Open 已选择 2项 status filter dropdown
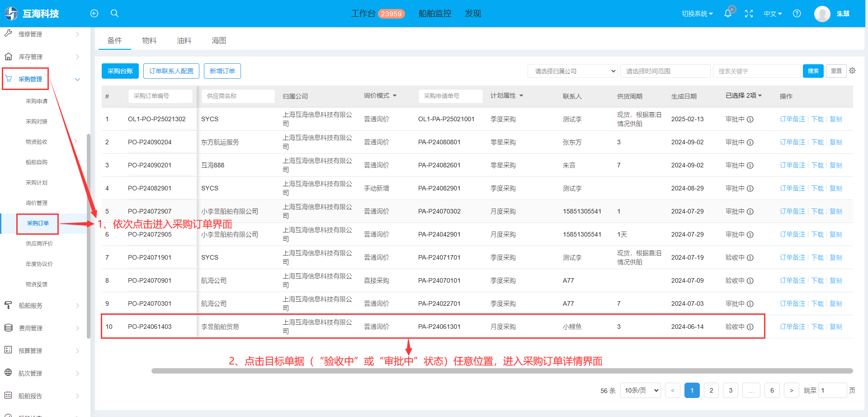Image resolution: width=868 pixels, height=417 pixels. pyautogui.click(x=744, y=96)
